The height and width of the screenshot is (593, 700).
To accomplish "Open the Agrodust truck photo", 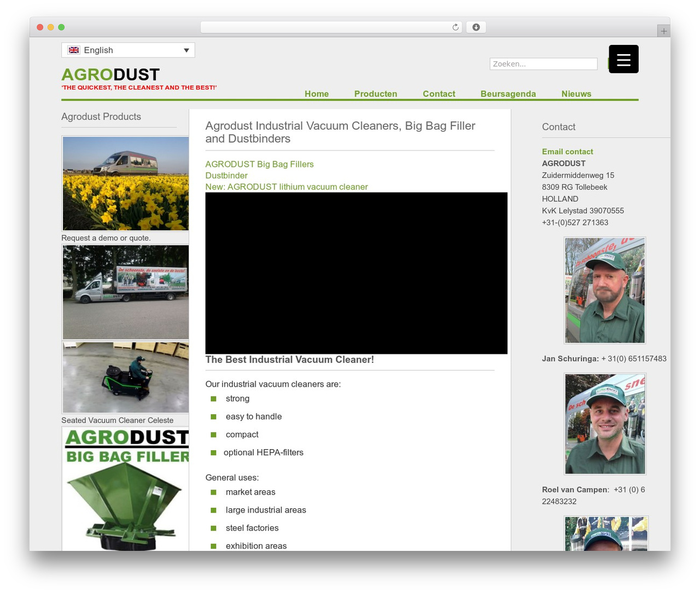I will pyautogui.click(x=126, y=292).
